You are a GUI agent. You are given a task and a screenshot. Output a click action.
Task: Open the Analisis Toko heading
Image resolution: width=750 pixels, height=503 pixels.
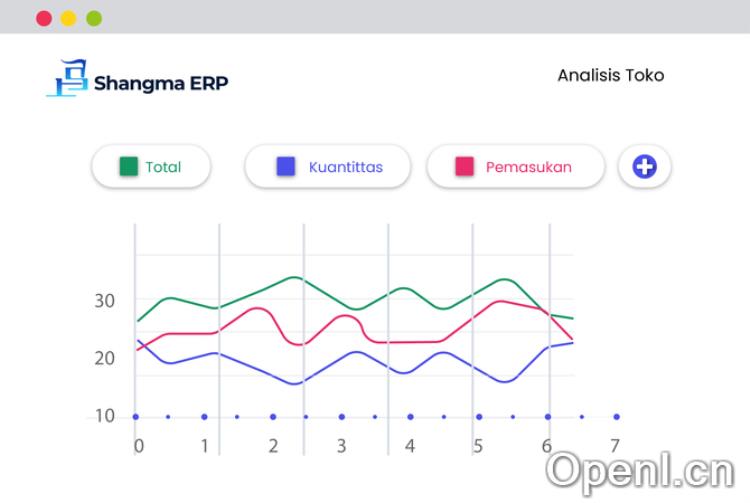coord(610,75)
